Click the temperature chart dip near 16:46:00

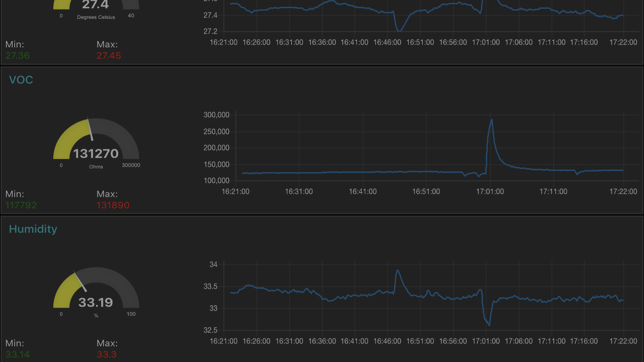pos(399,30)
